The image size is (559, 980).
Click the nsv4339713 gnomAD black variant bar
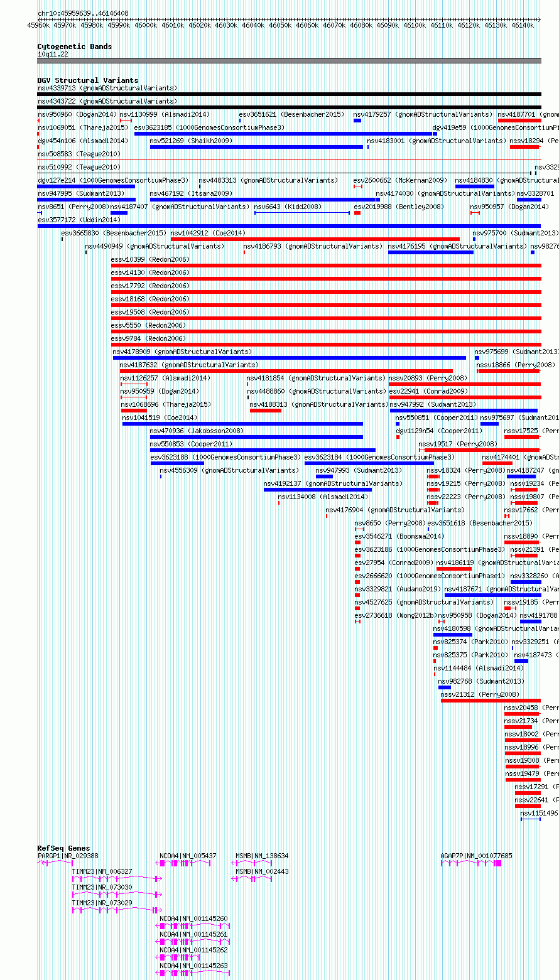pyautogui.click(x=289, y=94)
